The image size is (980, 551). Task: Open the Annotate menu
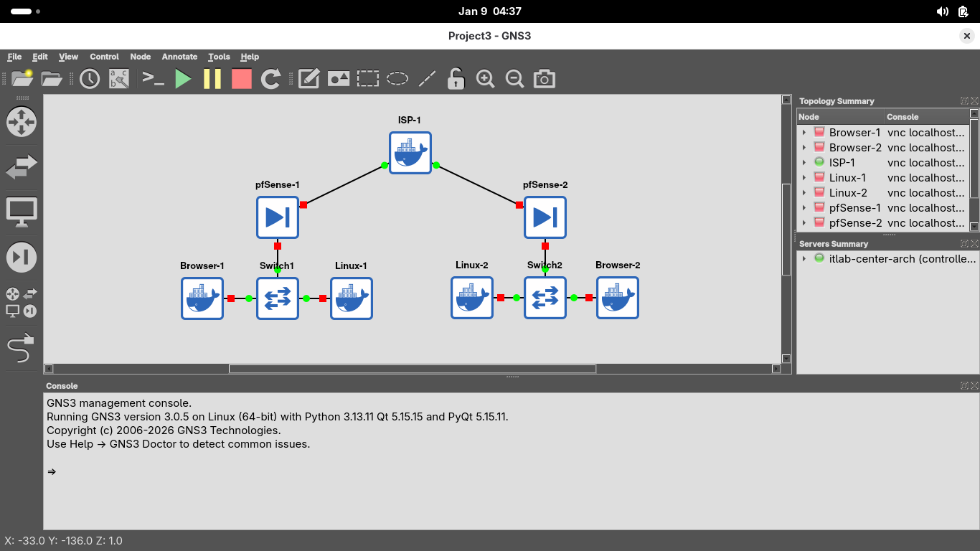(x=179, y=57)
